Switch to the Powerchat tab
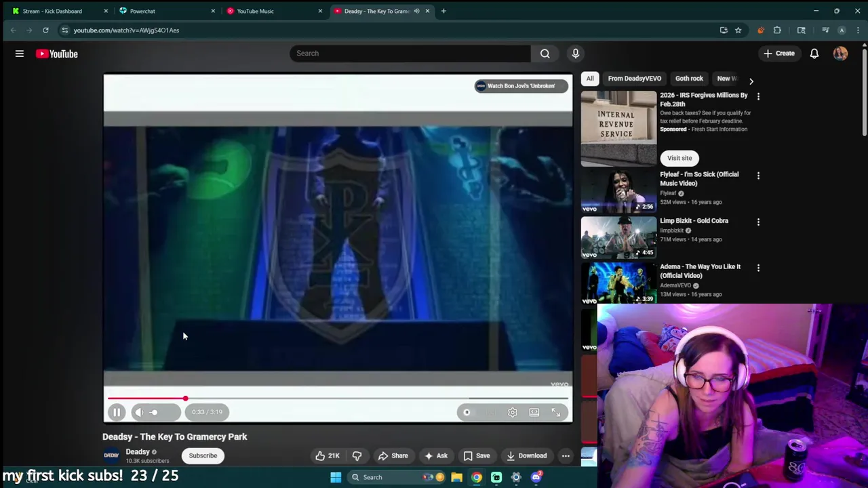This screenshot has width=868, height=488. click(x=142, y=11)
